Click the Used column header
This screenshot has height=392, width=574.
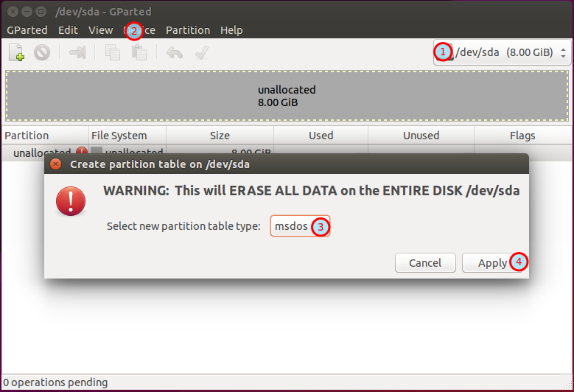pyautogui.click(x=321, y=136)
